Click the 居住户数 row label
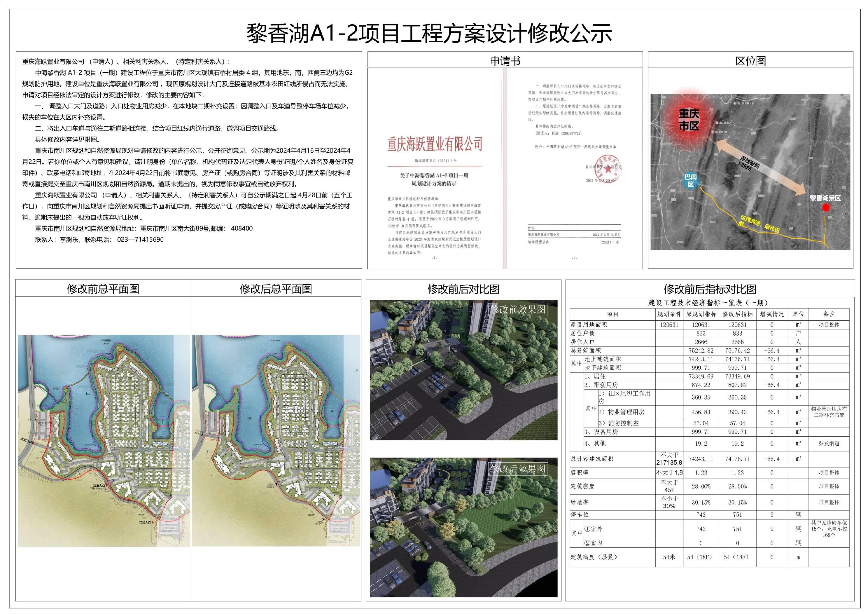 click(x=582, y=333)
